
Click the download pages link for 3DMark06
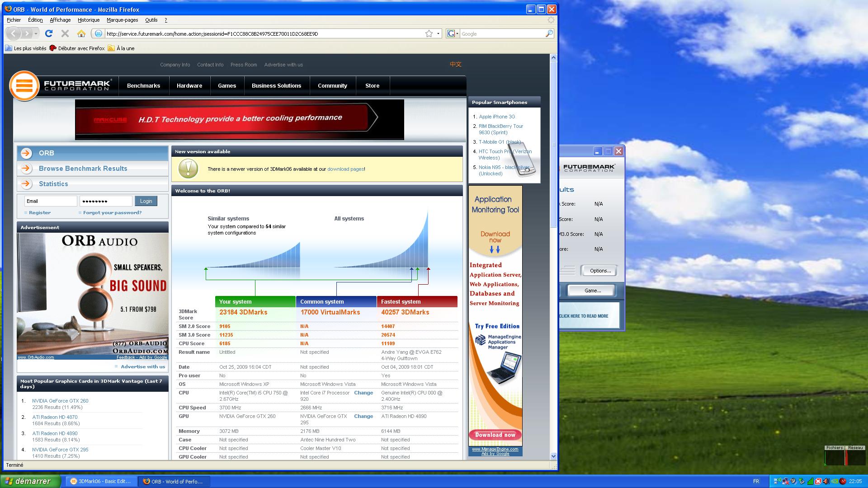click(x=346, y=169)
